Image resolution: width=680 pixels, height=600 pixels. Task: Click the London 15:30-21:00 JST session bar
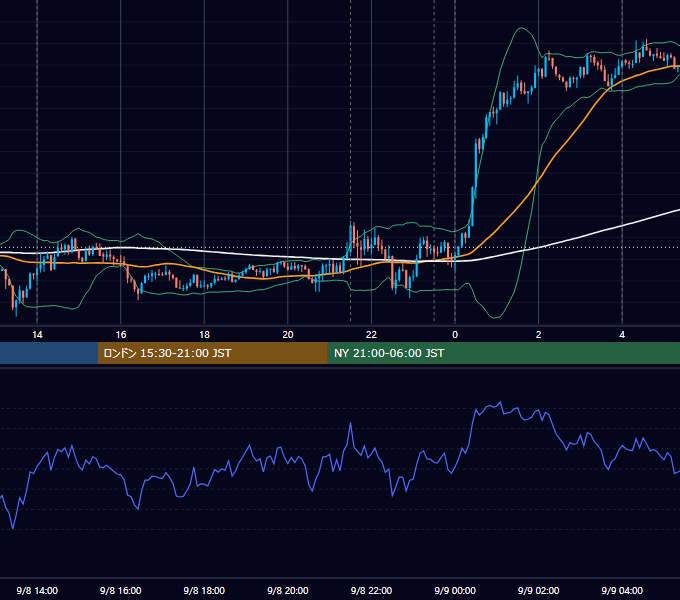212,353
